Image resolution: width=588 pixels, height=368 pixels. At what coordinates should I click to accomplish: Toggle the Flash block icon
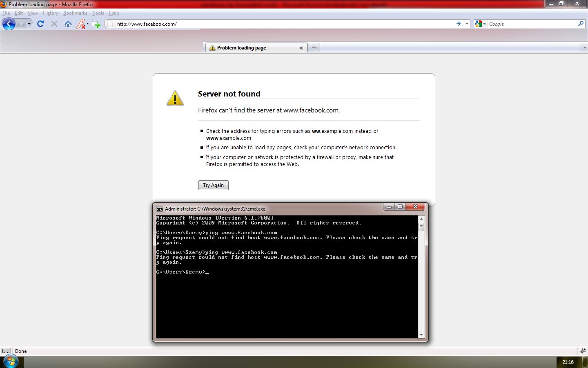[81, 24]
